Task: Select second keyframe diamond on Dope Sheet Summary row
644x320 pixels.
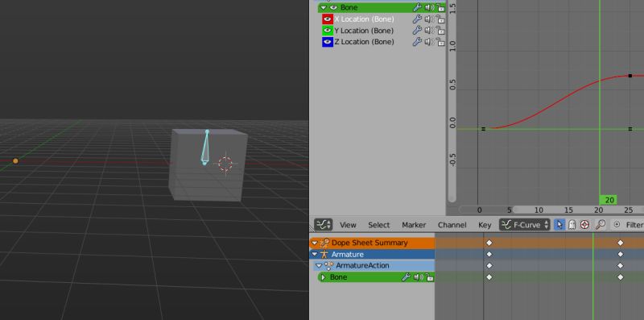Action: [x=620, y=243]
